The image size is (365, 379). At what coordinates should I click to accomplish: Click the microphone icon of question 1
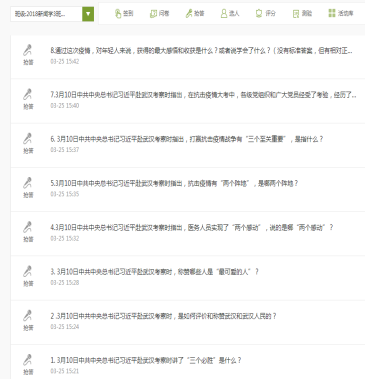tap(28, 360)
